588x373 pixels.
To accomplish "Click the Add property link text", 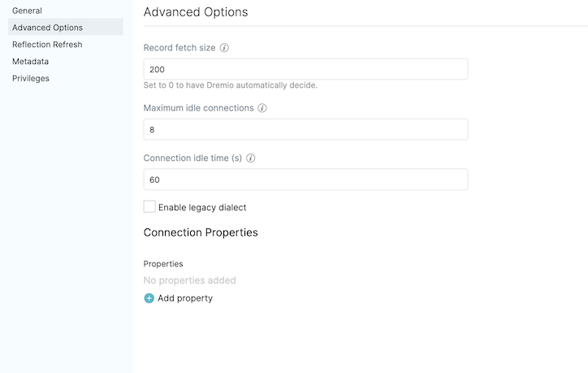I will (x=185, y=298).
